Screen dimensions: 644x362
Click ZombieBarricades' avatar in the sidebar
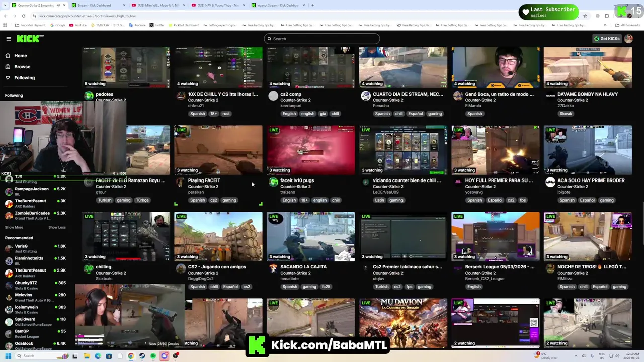[9, 216]
